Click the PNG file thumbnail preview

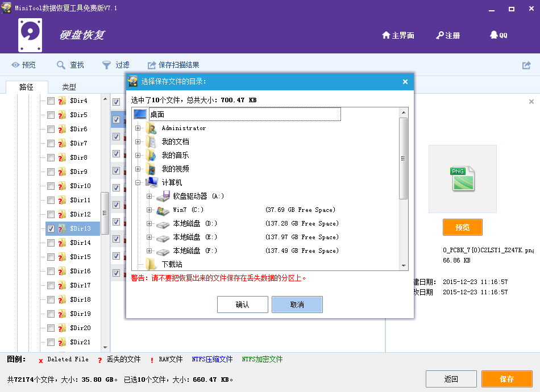463,178
